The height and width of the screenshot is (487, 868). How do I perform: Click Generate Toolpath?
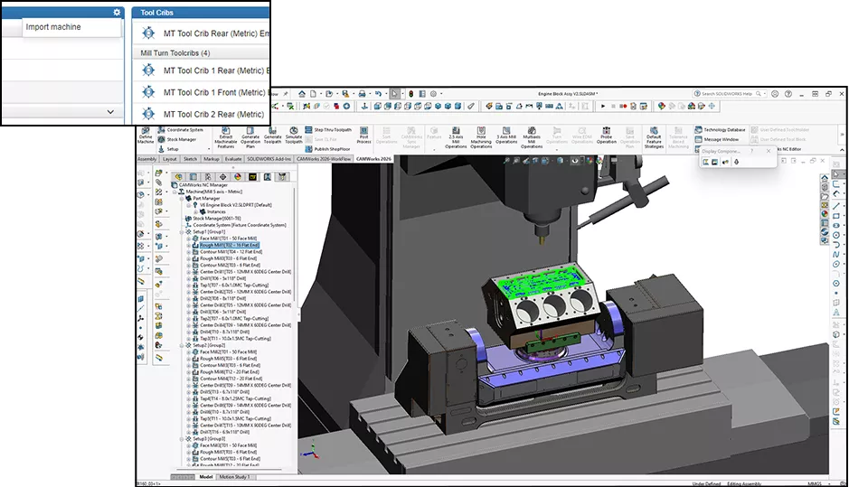pyautogui.click(x=272, y=136)
